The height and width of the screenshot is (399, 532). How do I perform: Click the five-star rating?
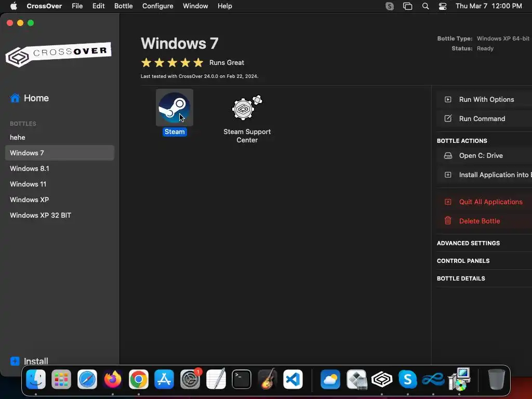coord(172,62)
